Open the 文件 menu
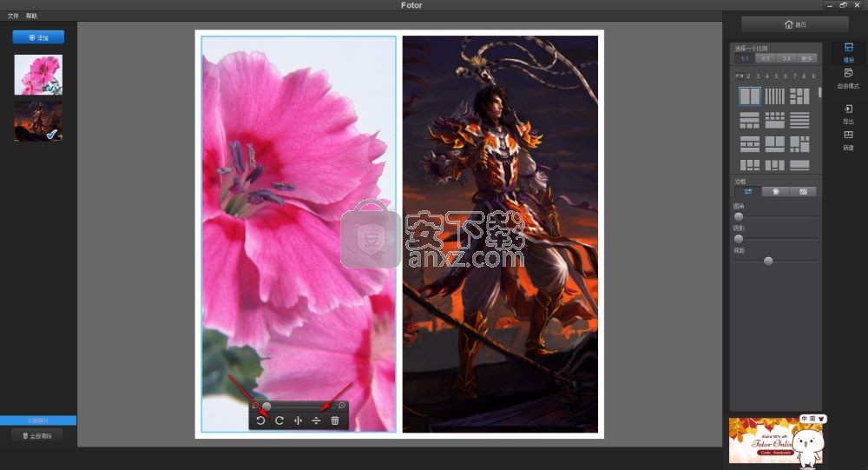 13,17
